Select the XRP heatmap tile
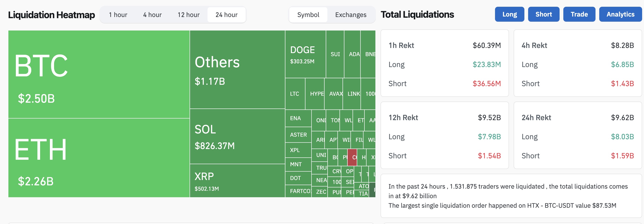 (x=237, y=180)
